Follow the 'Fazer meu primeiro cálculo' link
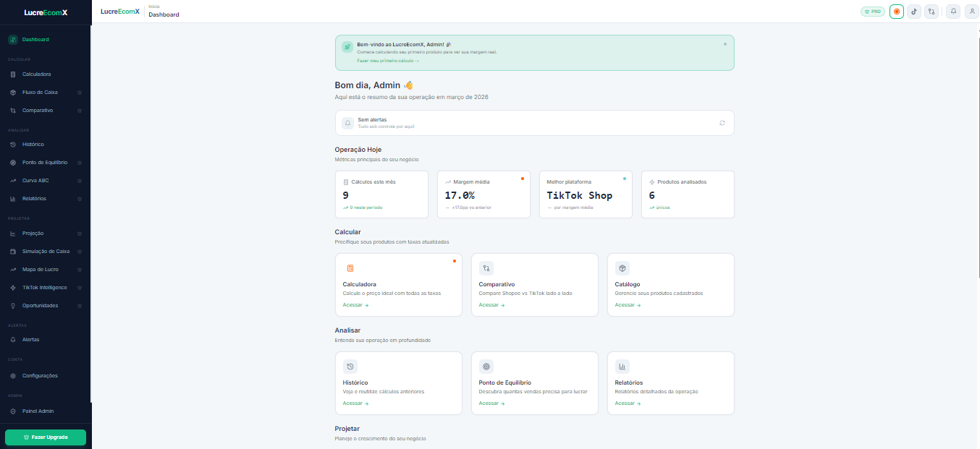The width and height of the screenshot is (980, 449). [x=388, y=61]
